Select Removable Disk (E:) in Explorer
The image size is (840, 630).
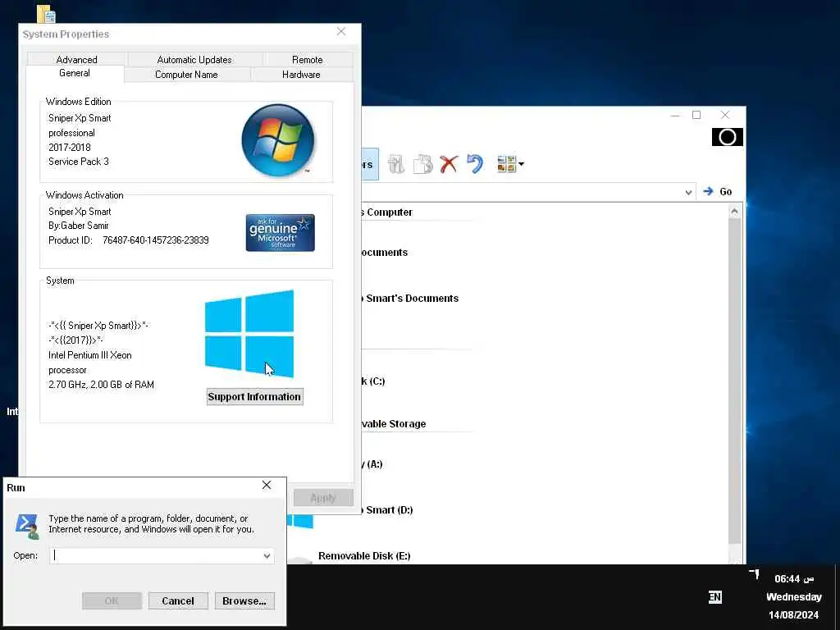click(x=364, y=556)
